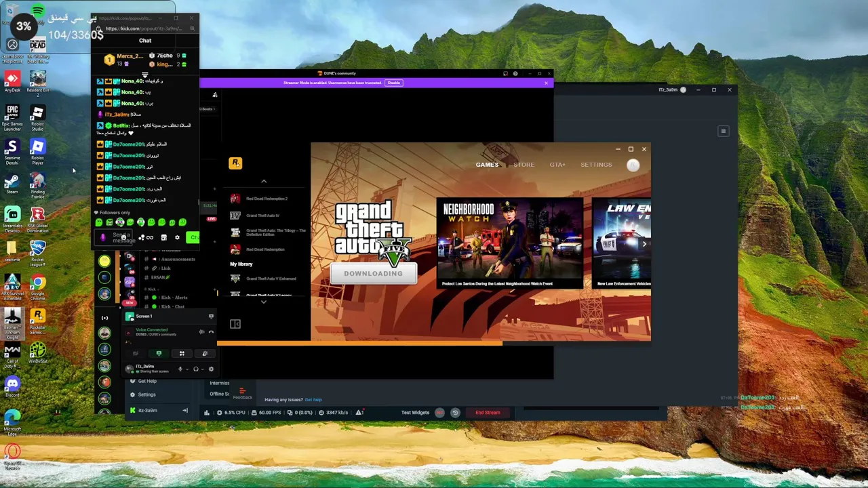Toggle Discord screen share button
The height and width of the screenshot is (488, 868).
(x=159, y=353)
